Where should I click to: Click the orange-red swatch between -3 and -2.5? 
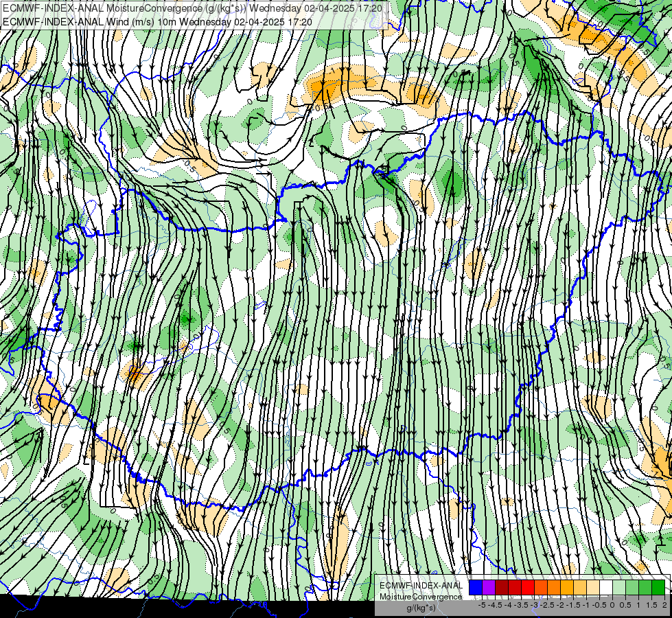point(541,588)
